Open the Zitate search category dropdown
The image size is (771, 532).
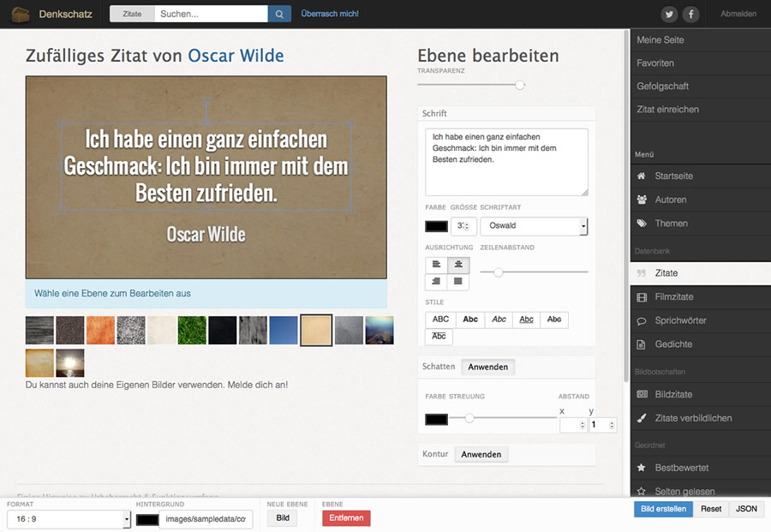(132, 14)
